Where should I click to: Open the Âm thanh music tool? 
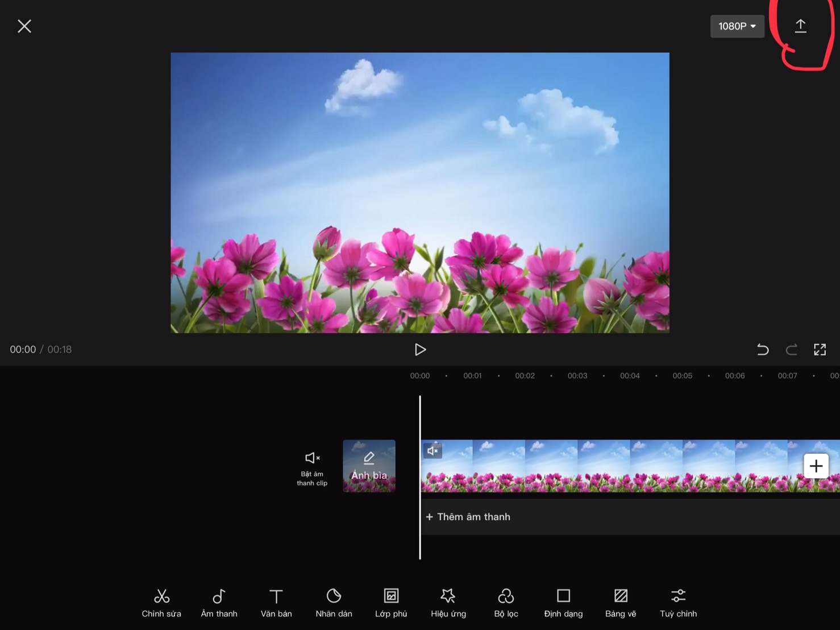(x=219, y=603)
